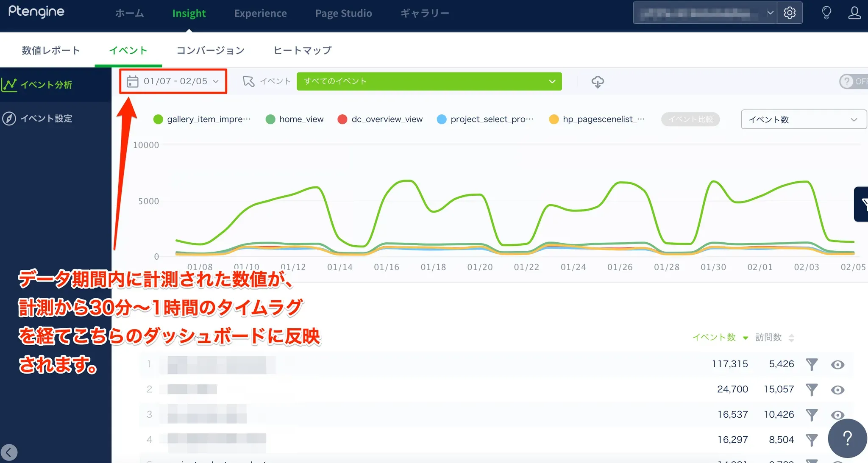
Task: Collapse the left sidebar with arrow icon
Action: coord(9,452)
